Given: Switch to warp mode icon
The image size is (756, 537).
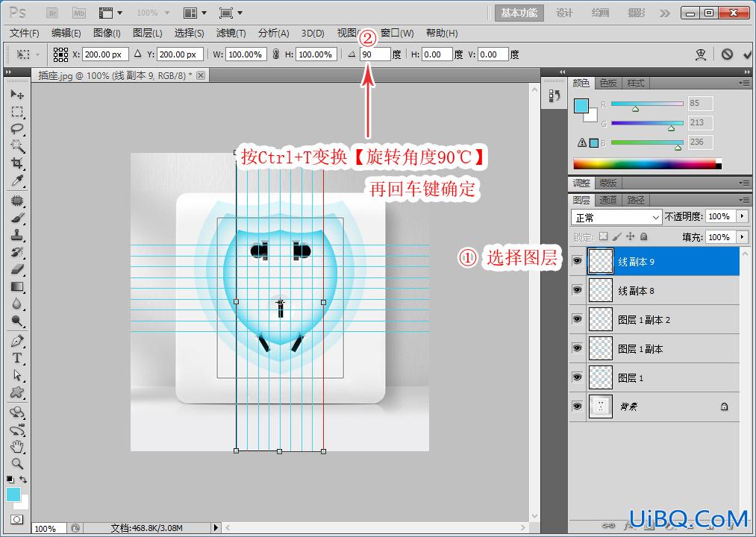Looking at the screenshot, I should pos(701,54).
